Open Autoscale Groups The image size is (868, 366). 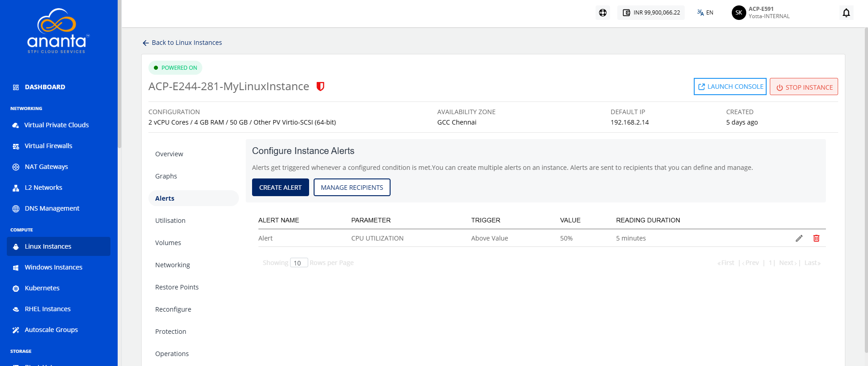[x=51, y=330]
